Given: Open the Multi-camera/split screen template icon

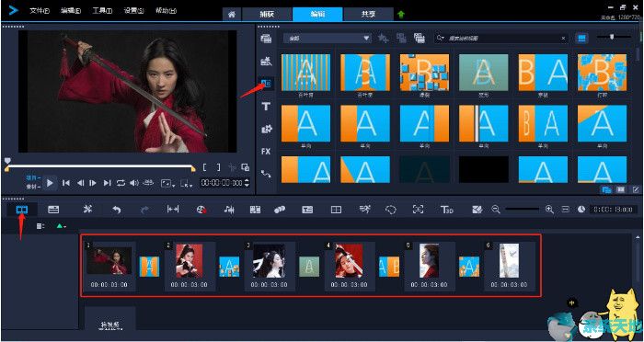Looking at the screenshot, I should (336, 210).
